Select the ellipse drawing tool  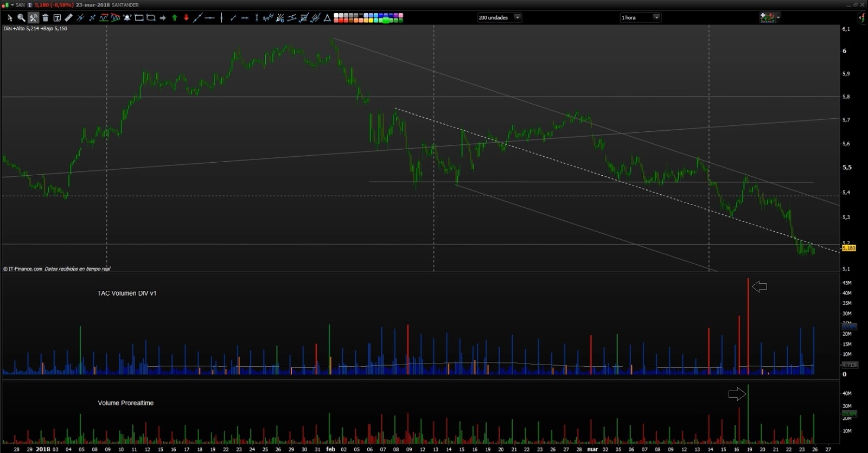151,18
